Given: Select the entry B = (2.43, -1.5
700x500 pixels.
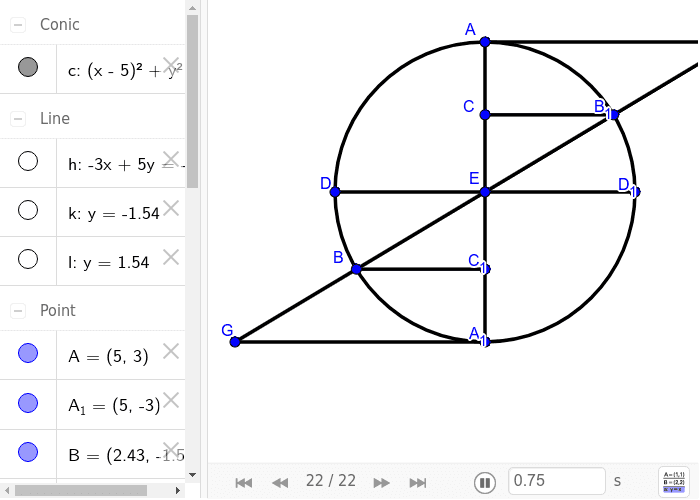Looking at the screenshot, I should pyautogui.click(x=126, y=455).
